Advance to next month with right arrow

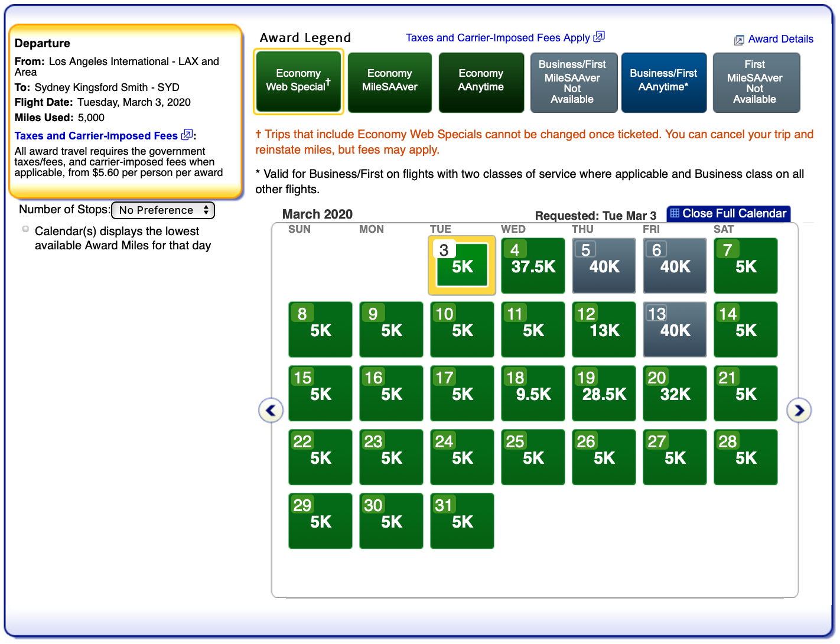click(x=799, y=410)
